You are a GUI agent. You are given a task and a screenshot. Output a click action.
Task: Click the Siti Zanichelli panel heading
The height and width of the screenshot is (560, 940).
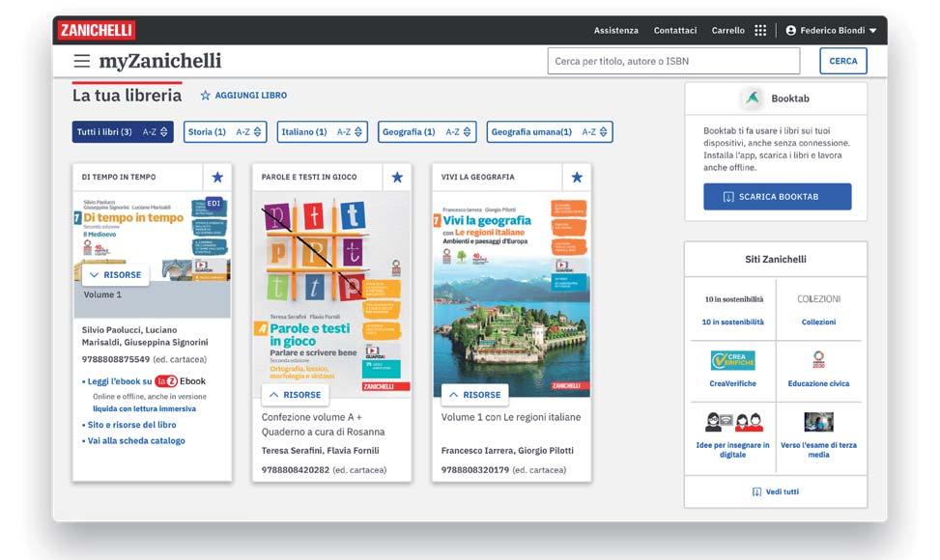(x=775, y=260)
